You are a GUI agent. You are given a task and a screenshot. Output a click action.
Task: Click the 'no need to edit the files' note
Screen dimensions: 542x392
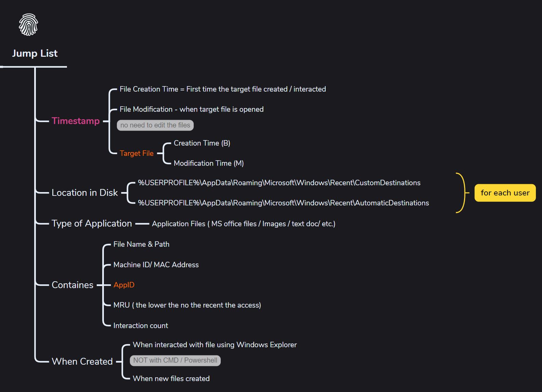coord(155,125)
